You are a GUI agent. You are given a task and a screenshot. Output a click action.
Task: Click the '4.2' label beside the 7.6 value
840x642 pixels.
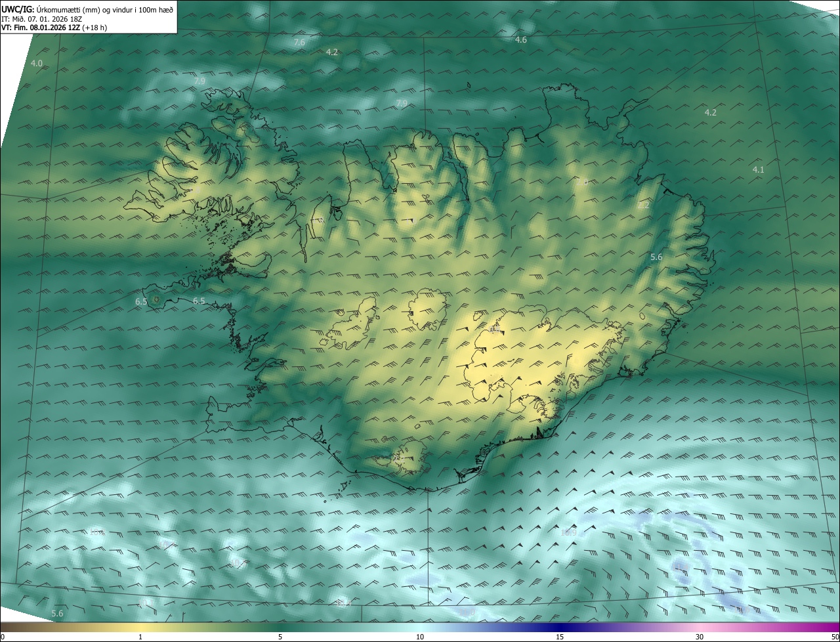[332, 52]
